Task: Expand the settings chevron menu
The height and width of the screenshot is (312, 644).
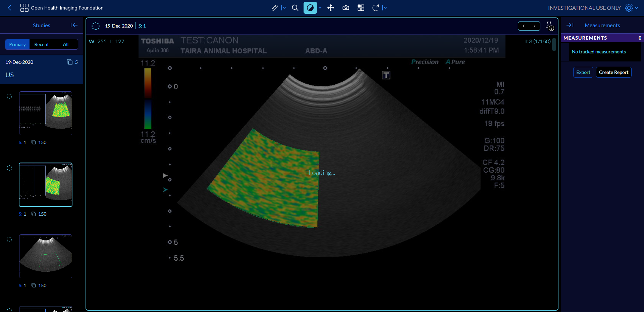Action: pyautogui.click(x=637, y=8)
